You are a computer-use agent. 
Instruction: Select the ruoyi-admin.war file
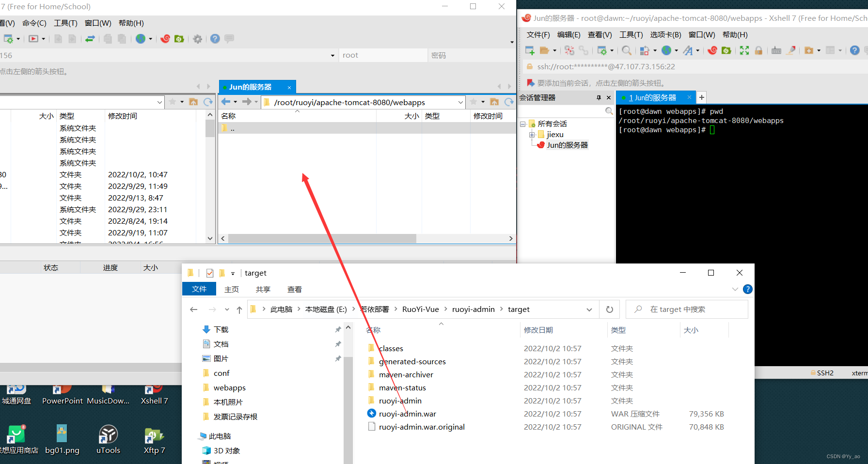click(x=407, y=414)
